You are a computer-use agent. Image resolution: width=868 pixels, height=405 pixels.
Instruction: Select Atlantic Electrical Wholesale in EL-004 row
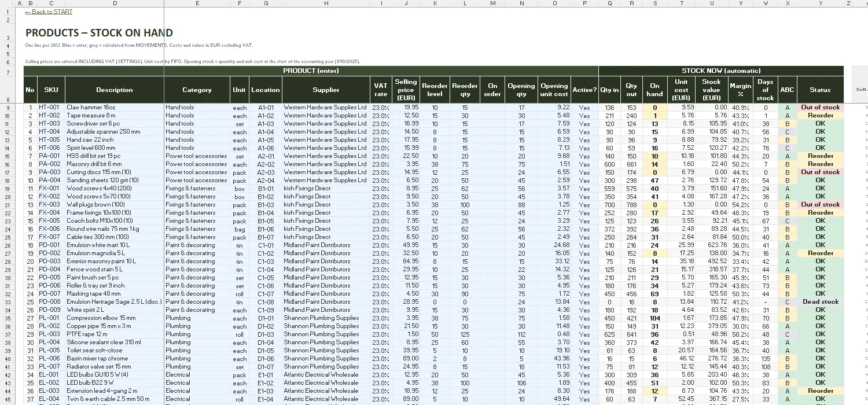pos(326,399)
